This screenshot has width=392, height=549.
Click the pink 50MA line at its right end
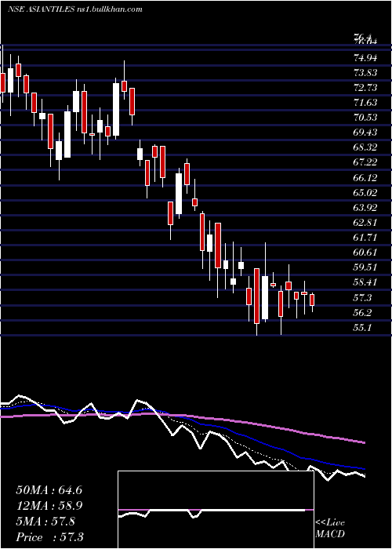[364, 442]
